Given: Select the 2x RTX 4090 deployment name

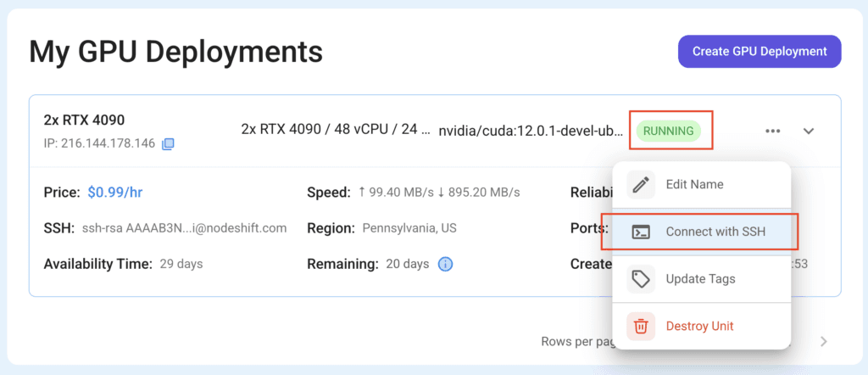Looking at the screenshot, I should [x=84, y=120].
